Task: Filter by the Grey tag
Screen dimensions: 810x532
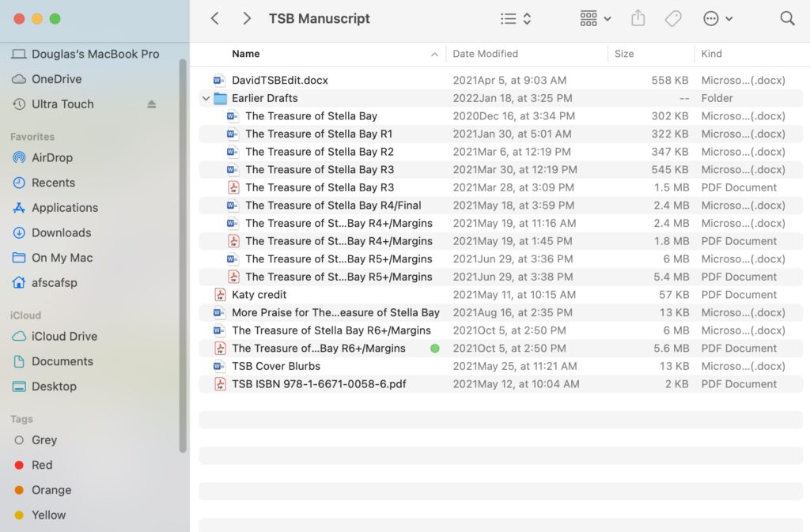Action: [35, 440]
